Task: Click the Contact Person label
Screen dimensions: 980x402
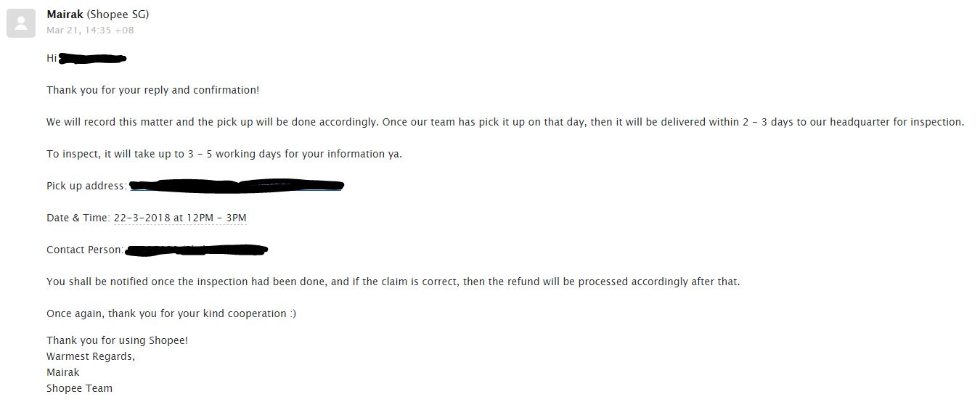Action: click(85, 250)
